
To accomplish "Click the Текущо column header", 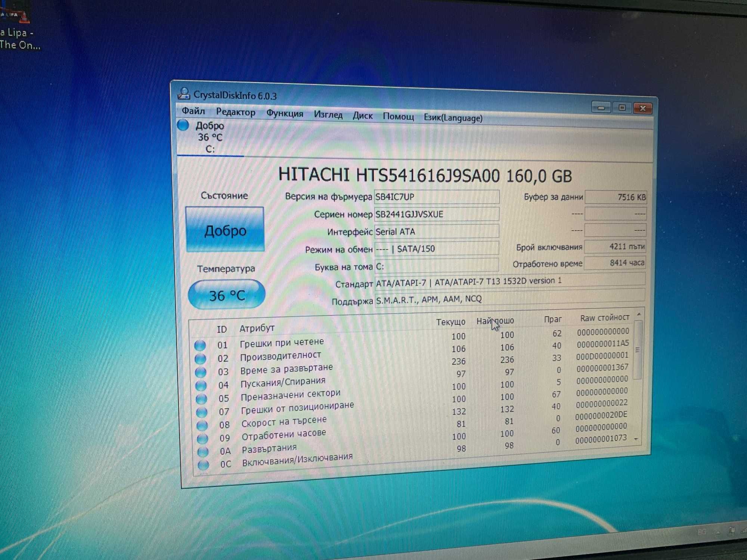I will (x=451, y=322).
